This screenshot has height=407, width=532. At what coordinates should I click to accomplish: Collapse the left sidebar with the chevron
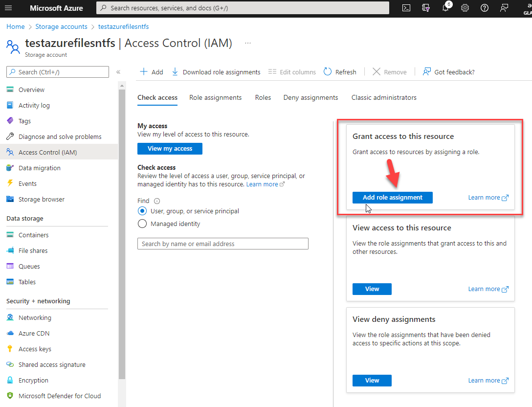tap(118, 72)
